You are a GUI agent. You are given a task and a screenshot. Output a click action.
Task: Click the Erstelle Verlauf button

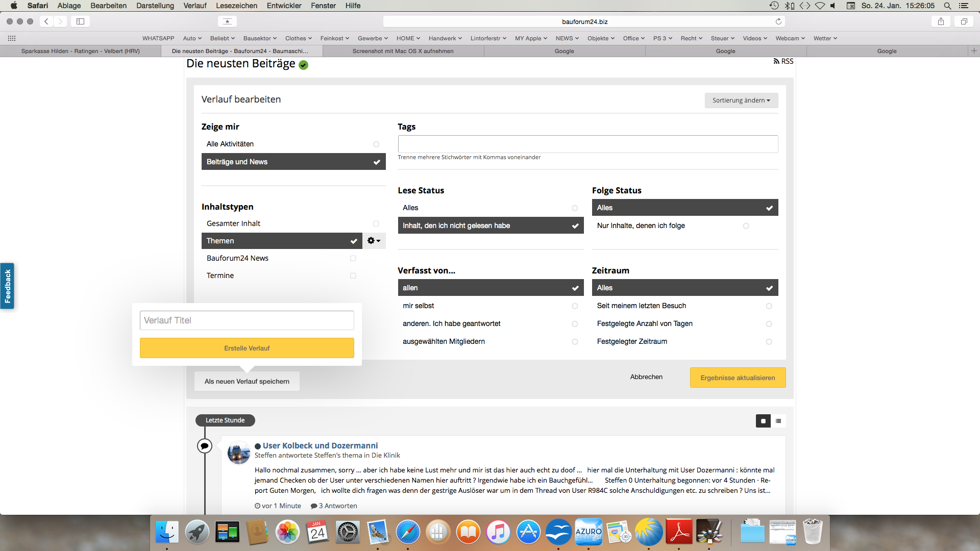(247, 348)
